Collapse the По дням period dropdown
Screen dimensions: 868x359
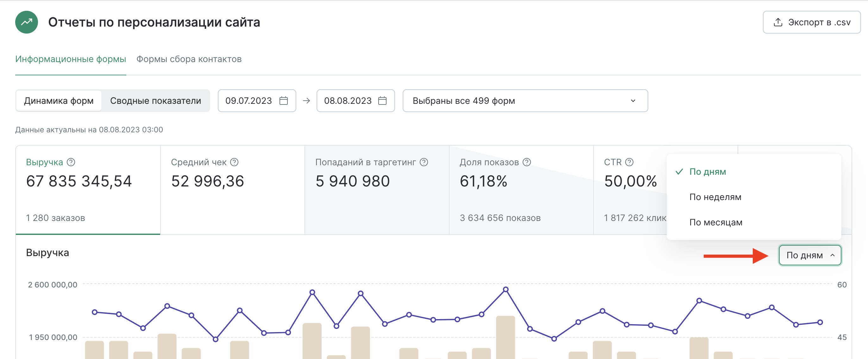(810, 255)
